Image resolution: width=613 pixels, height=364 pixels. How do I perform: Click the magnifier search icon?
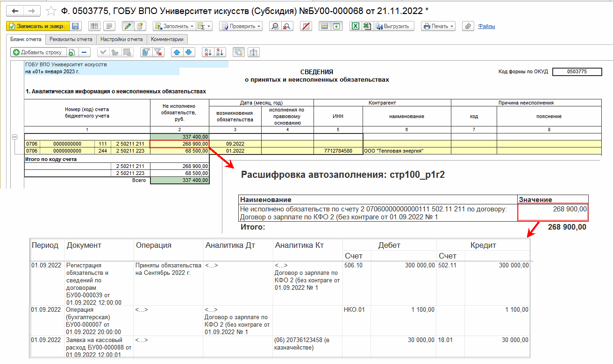click(x=276, y=26)
